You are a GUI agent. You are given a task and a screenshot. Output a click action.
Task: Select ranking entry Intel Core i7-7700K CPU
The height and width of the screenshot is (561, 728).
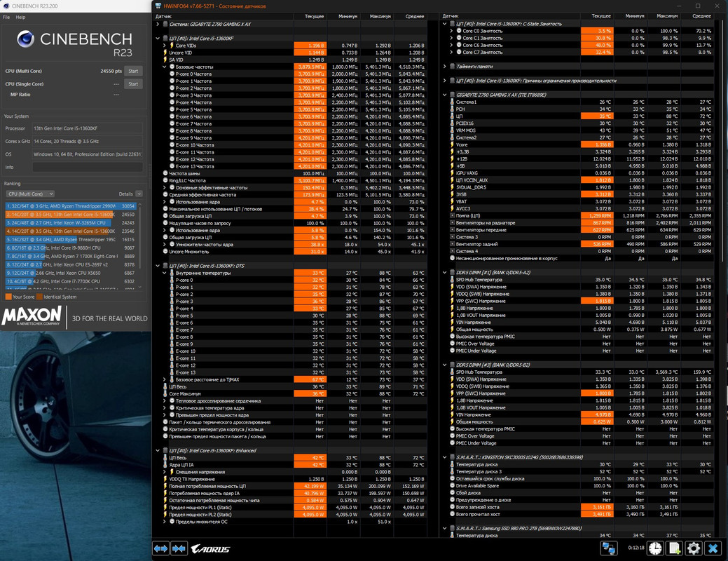pyautogui.click(x=71, y=281)
